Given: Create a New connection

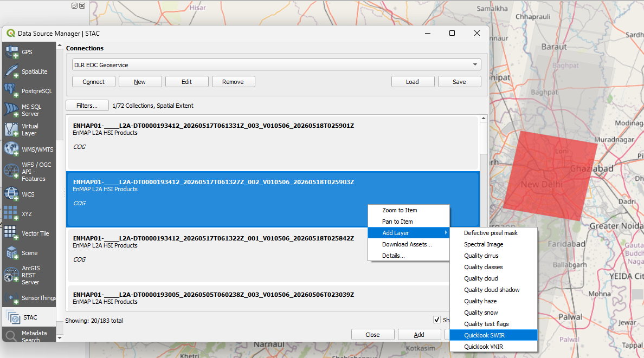Looking at the screenshot, I should 140,82.
